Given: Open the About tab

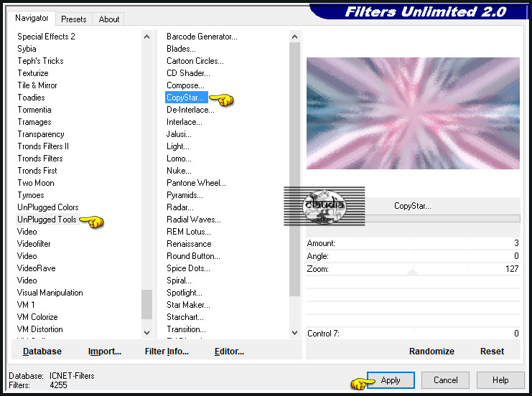Looking at the screenshot, I should pyautogui.click(x=109, y=19).
